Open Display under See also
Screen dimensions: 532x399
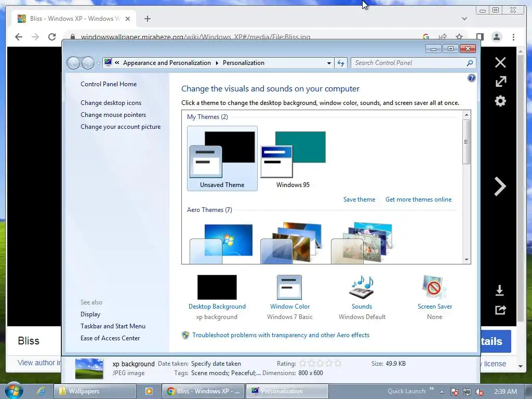(90, 314)
